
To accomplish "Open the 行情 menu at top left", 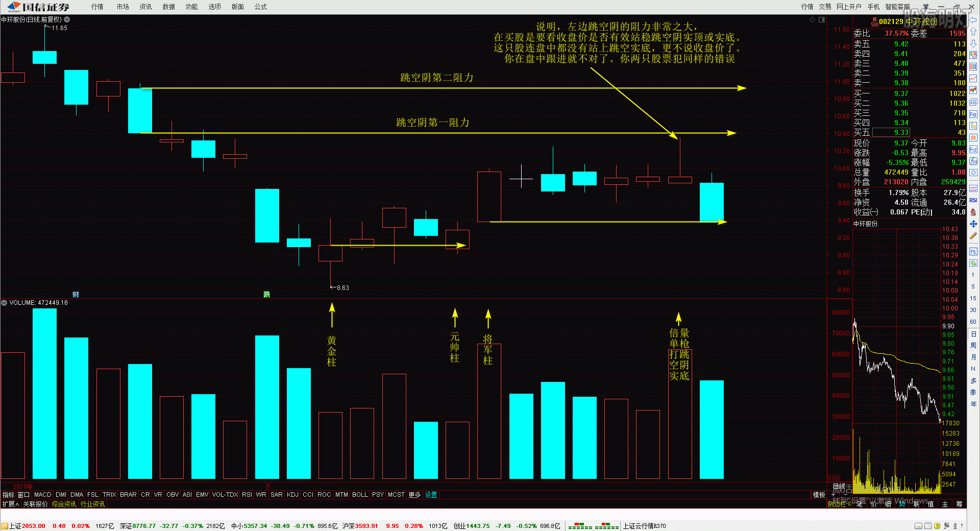I will coord(97,7).
